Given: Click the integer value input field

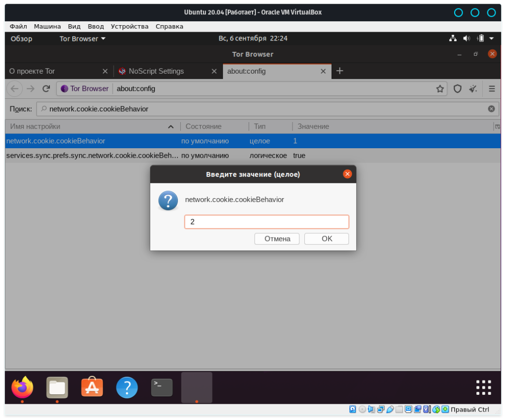Looking at the screenshot, I should [266, 222].
